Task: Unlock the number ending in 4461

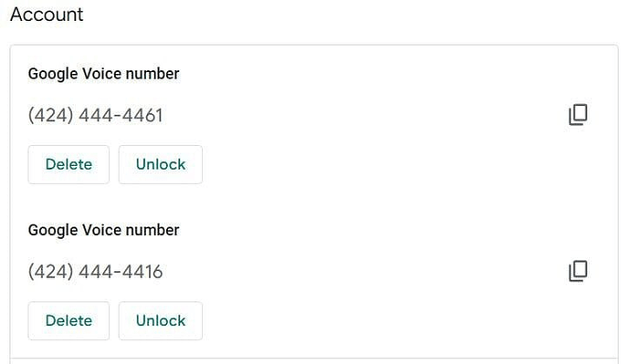Action: click(x=161, y=164)
